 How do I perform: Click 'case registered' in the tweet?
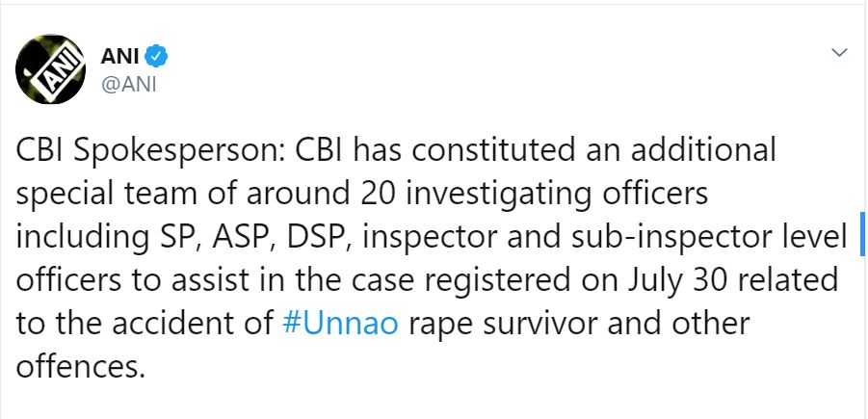[x=487, y=281]
